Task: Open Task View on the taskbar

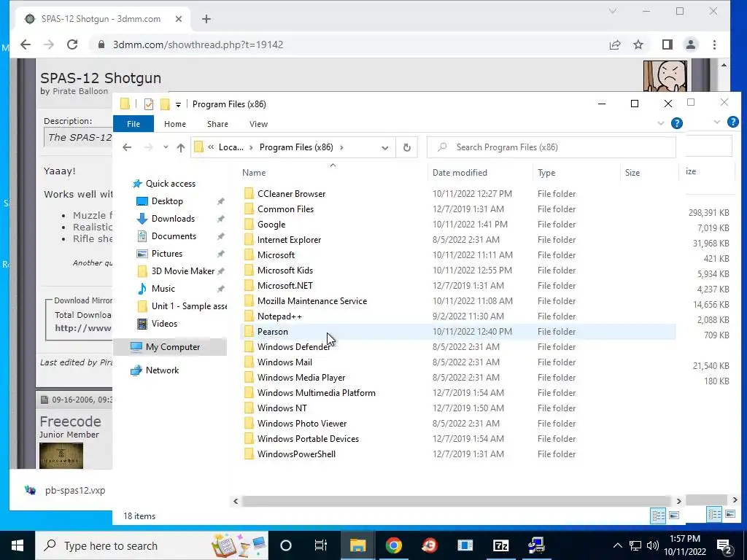Action: tap(321, 545)
